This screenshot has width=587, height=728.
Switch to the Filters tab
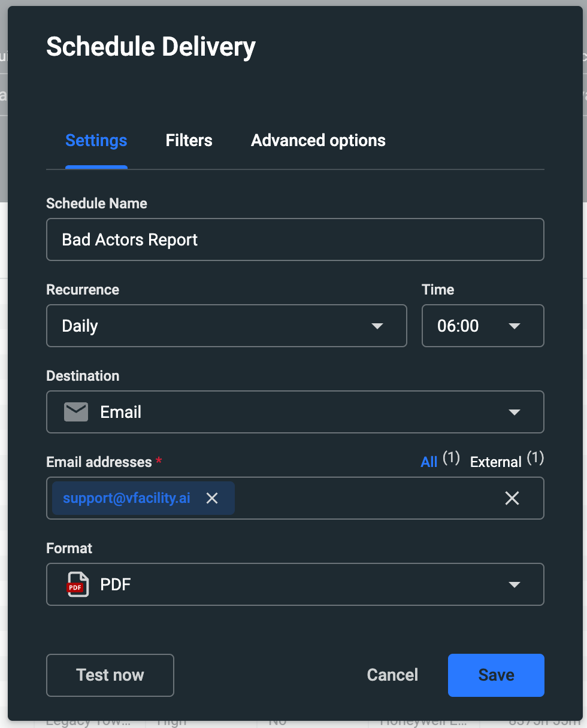pos(189,141)
